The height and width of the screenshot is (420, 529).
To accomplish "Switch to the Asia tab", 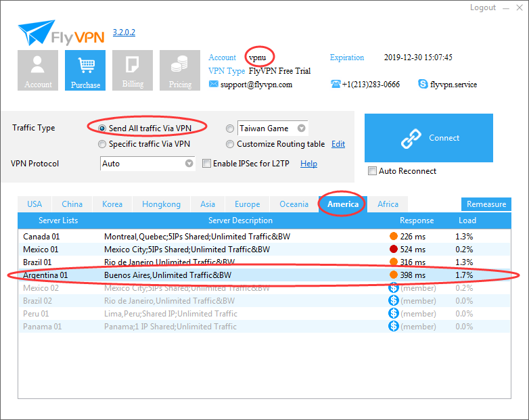I will 208,204.
